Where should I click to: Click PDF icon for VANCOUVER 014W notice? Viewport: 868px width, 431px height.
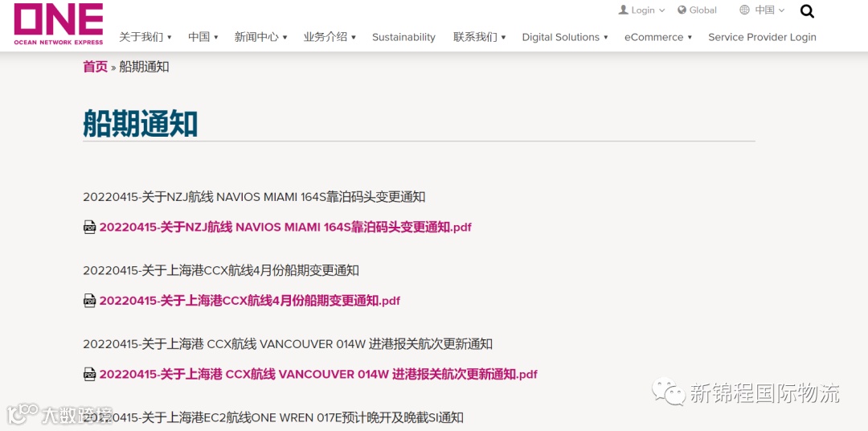89,374
